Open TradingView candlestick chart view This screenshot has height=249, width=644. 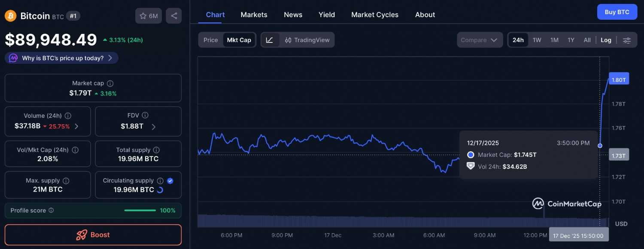pos(307,40)
